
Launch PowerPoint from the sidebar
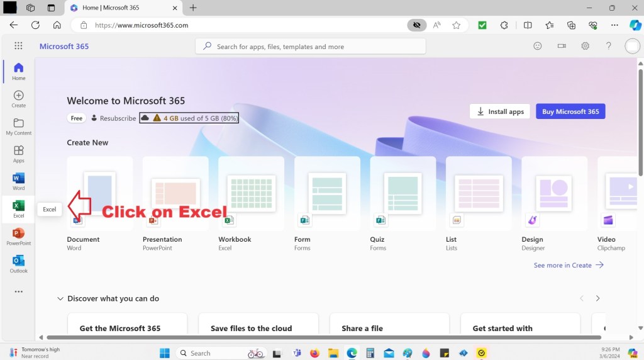click(x=18, y=236)
